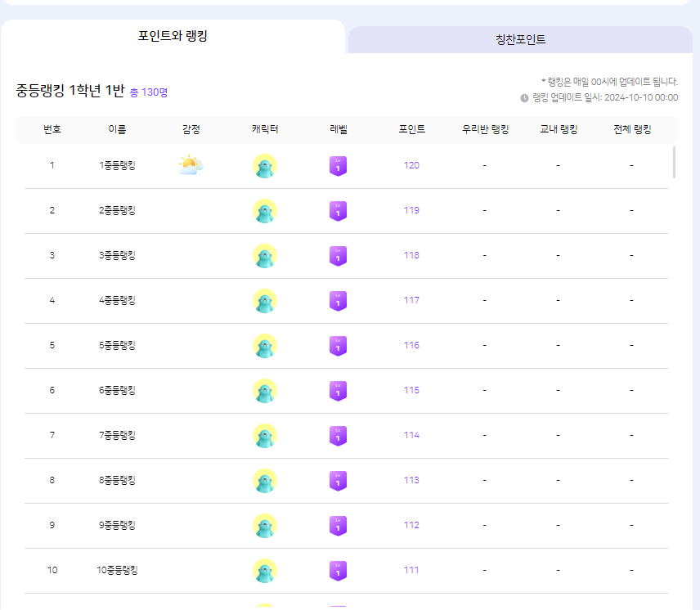Click the 우리반 랭킹 column header

click(x=485, y=129)
